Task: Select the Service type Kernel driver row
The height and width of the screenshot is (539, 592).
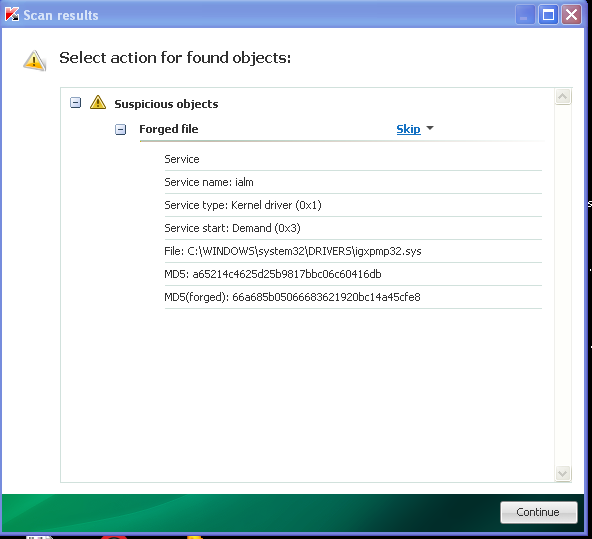Action: 353,205
